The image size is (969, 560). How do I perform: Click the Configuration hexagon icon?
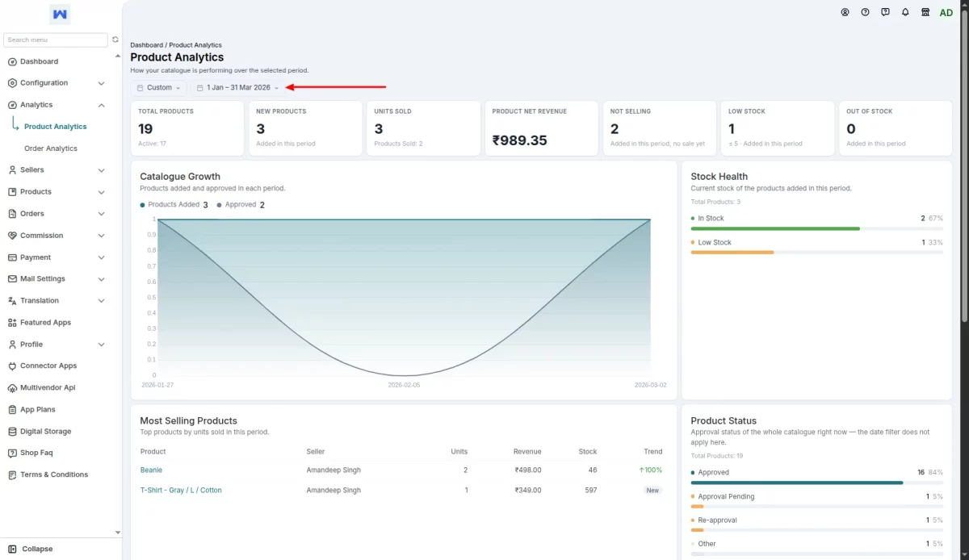12,83
